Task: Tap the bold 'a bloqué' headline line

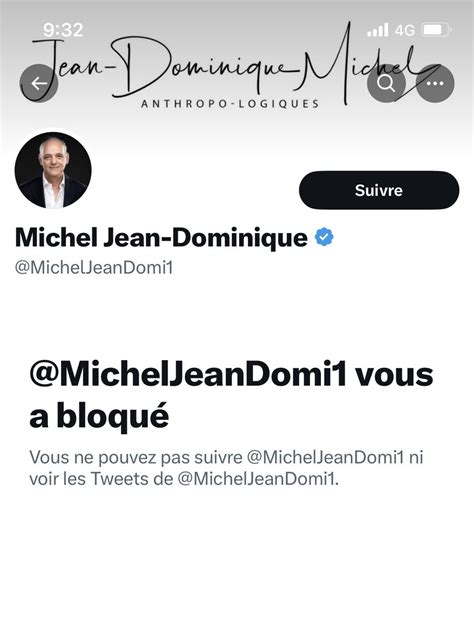Action: pos(99,416)
